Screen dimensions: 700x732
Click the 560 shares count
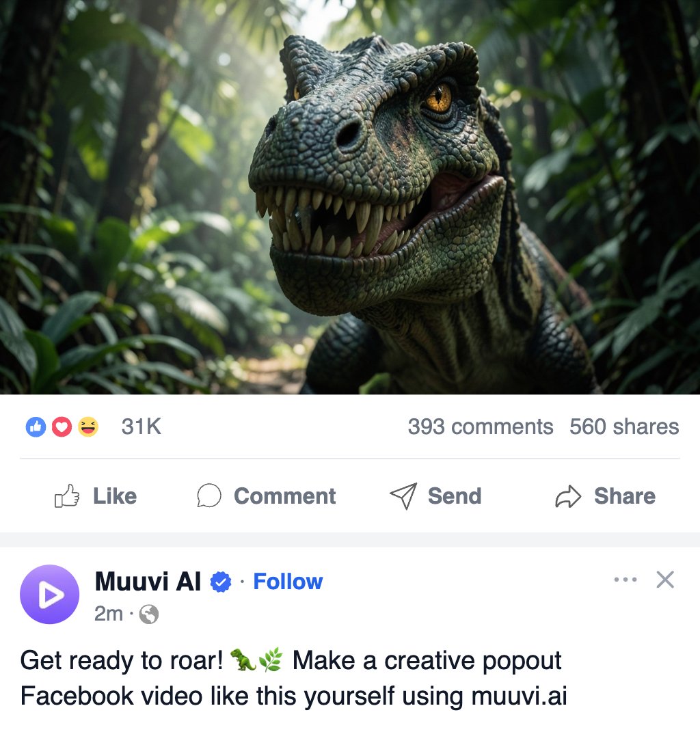coord(624,426)
